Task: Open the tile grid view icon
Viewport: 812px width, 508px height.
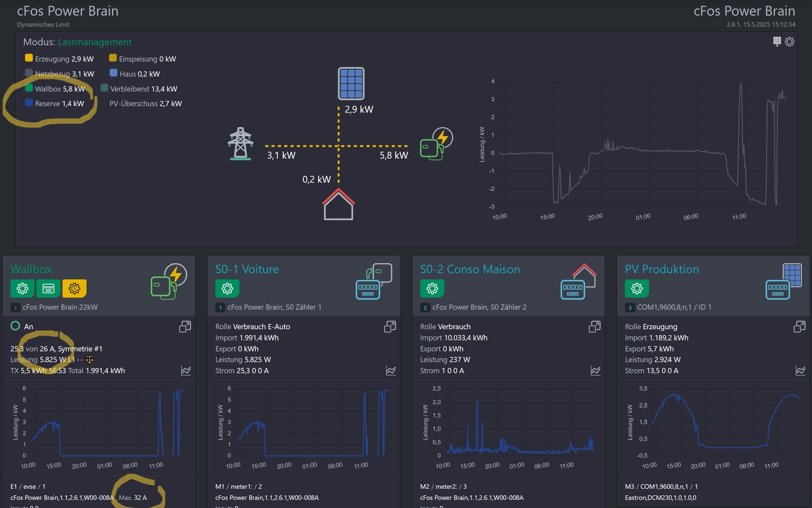Action: click(777, 41)
